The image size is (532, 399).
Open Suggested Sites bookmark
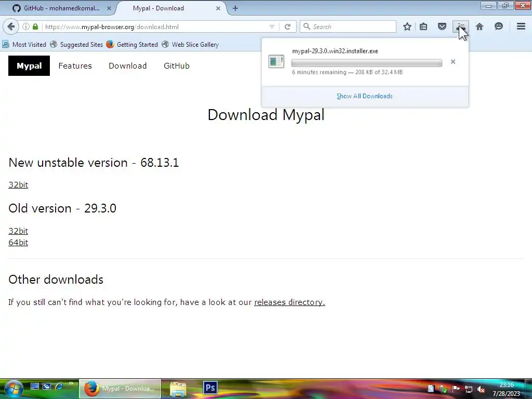[76, 45]
